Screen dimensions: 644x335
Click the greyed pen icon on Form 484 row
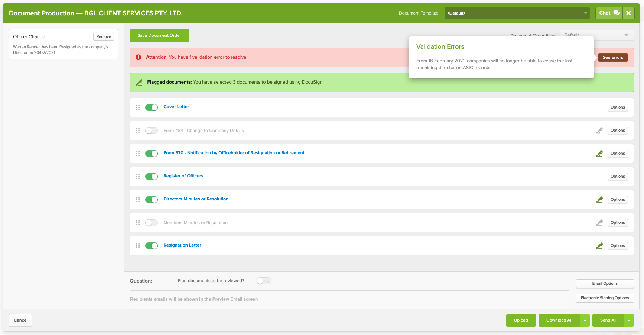(599, 131)
